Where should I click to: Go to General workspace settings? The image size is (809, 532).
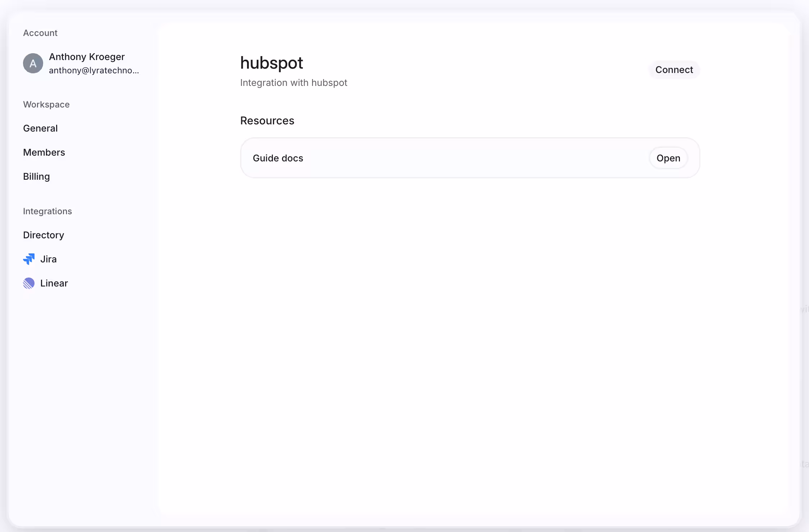[x=40, y=128]
